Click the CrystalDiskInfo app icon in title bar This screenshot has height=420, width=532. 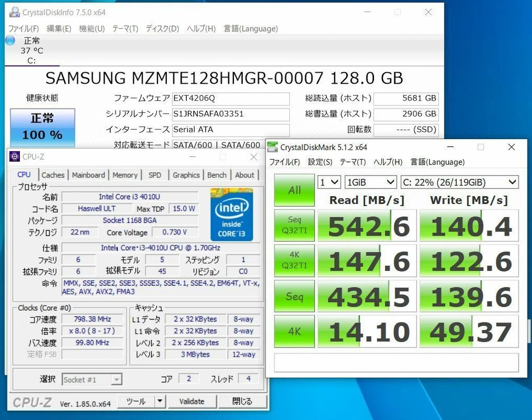14,12
